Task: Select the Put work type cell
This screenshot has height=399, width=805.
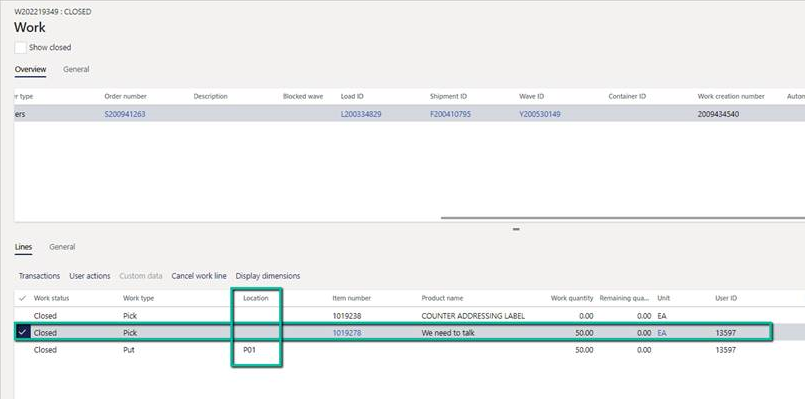Action: pos(129,350)
